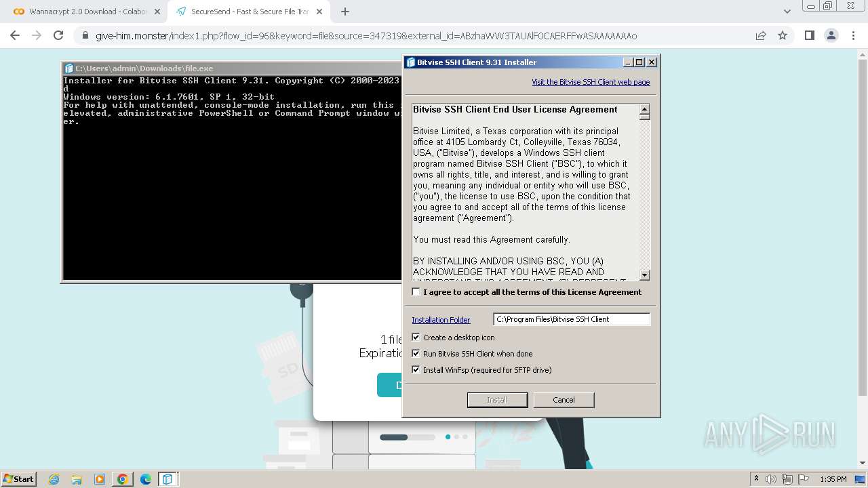Open the browser side panel icon

809,35
